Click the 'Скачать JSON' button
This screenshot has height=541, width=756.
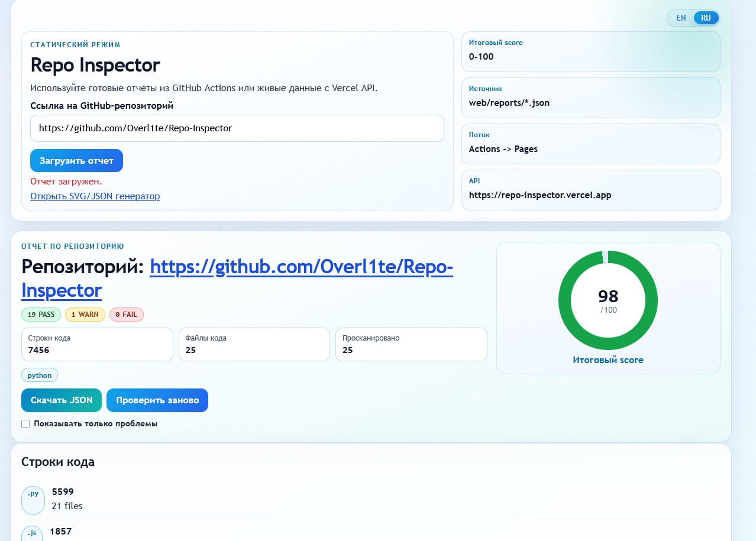tap(62, 400)
